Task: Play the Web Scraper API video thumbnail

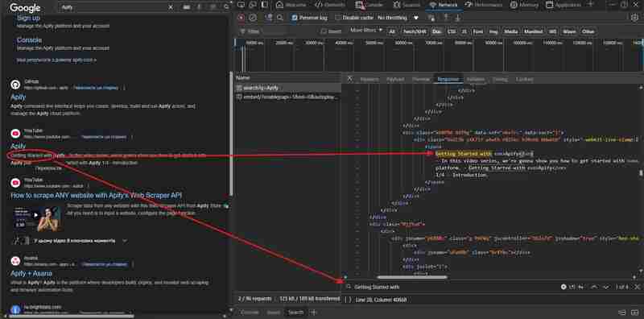Action: (37, 217)
